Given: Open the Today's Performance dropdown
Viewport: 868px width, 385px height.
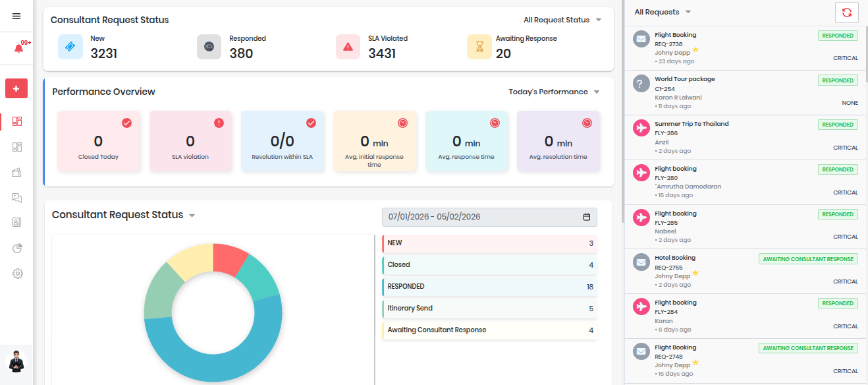Looking at the screenshot, I should point(554,92).
